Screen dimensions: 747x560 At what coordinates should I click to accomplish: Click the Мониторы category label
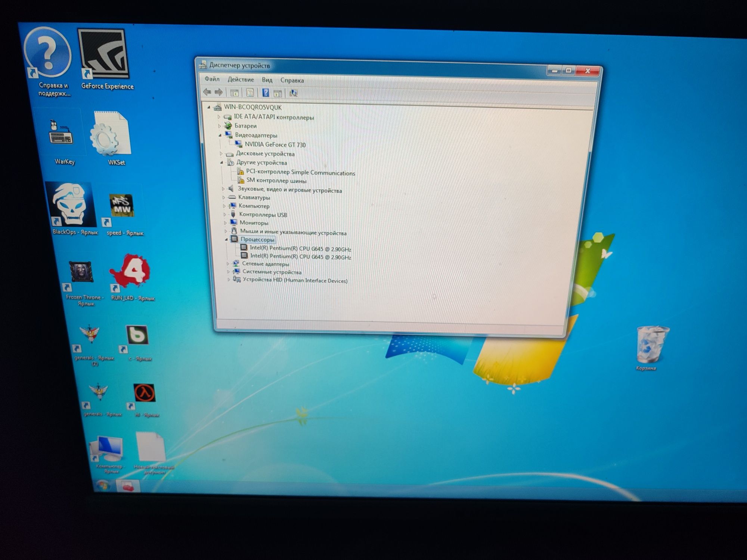(x=254, y=223)
